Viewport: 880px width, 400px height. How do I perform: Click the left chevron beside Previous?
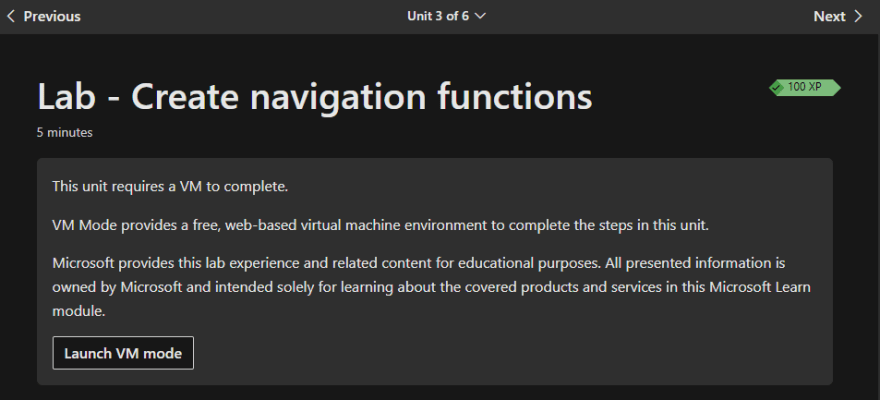pos(11,16)
